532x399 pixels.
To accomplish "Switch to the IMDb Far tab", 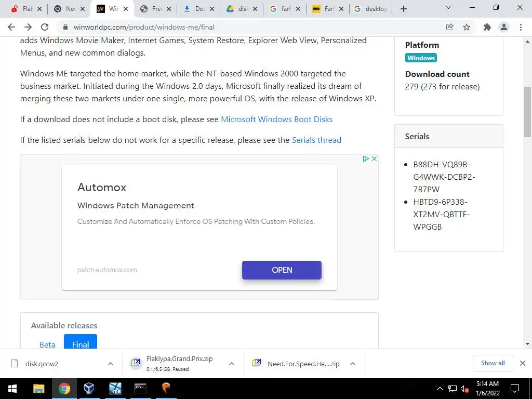I will 324,9.
